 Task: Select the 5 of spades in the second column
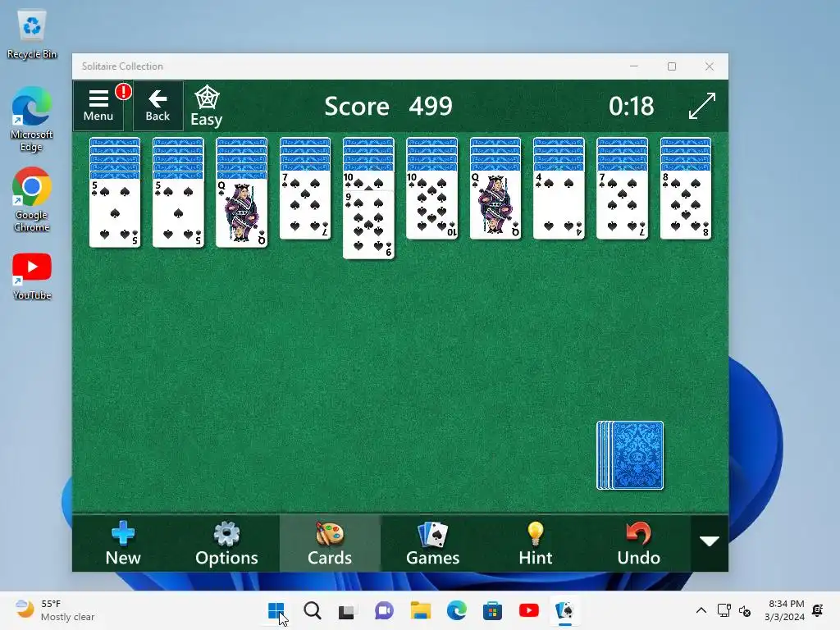(178, 213)
